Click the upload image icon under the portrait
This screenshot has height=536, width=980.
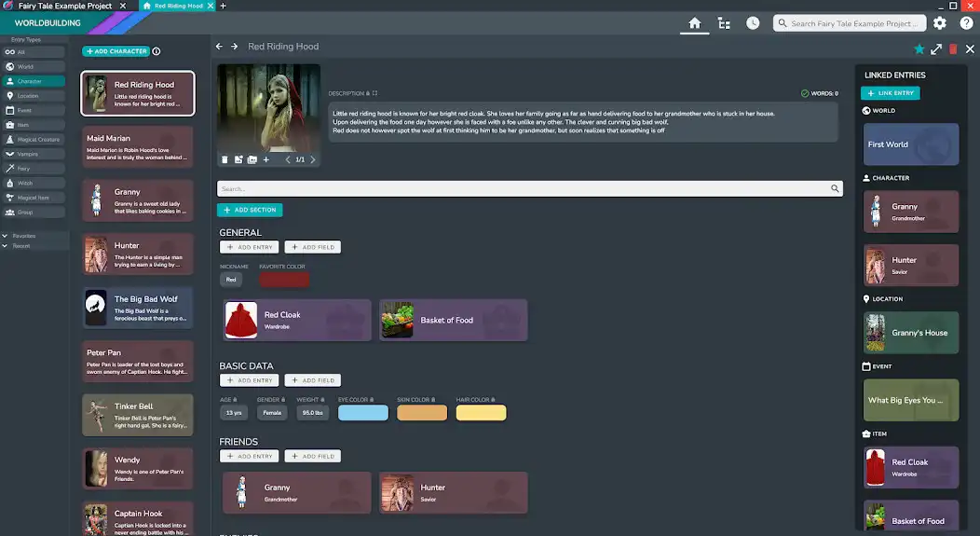[x=238, y=159]
